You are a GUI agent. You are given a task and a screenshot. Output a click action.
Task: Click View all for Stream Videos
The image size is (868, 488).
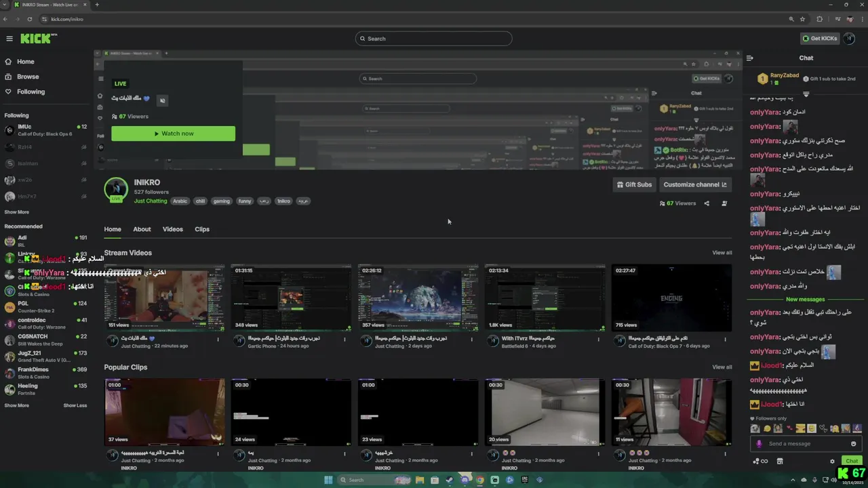coord(722,253)
